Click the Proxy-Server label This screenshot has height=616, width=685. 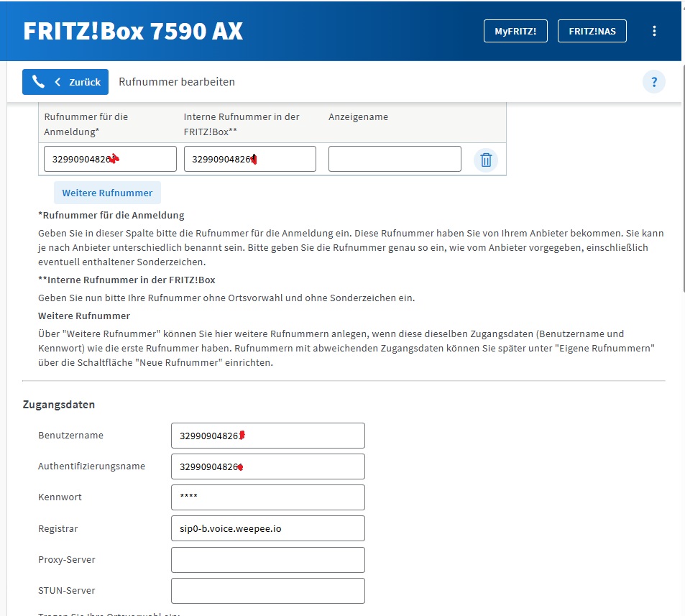coord(67,560)
